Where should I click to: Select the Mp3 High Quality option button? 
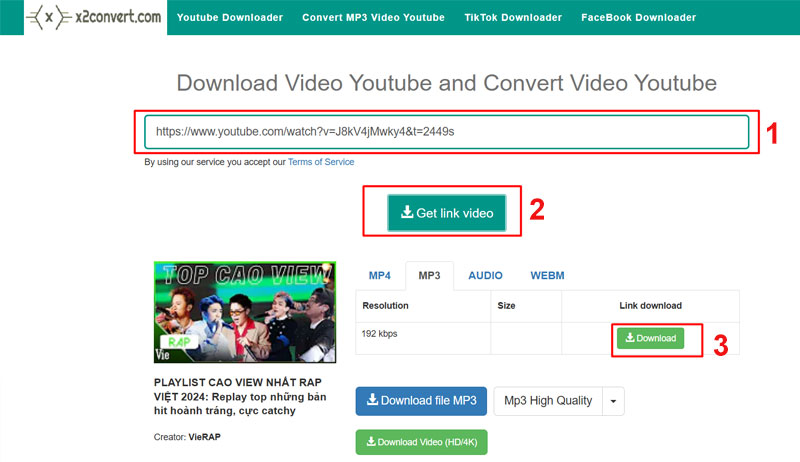(x=548, y=401)
